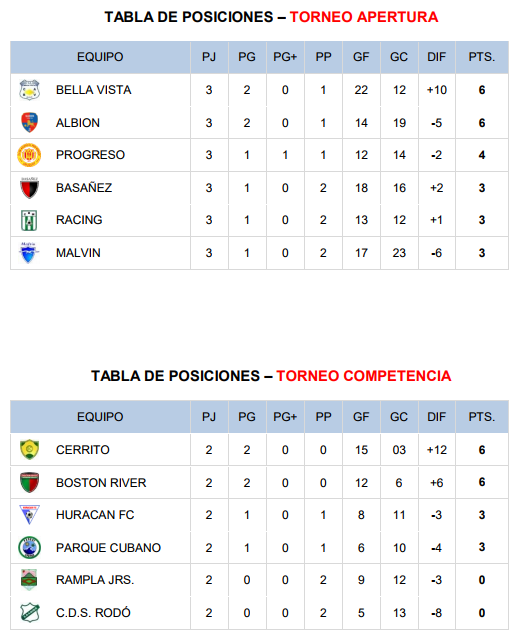Click the Bella Vista team crest
This screenshot has height=640, width=518.
[x=29, y=90]
